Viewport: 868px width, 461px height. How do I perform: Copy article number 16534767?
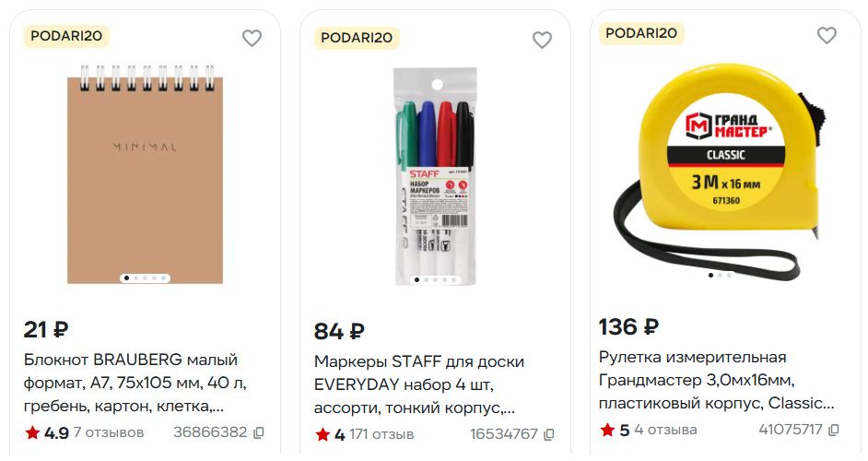click(548, 435)
